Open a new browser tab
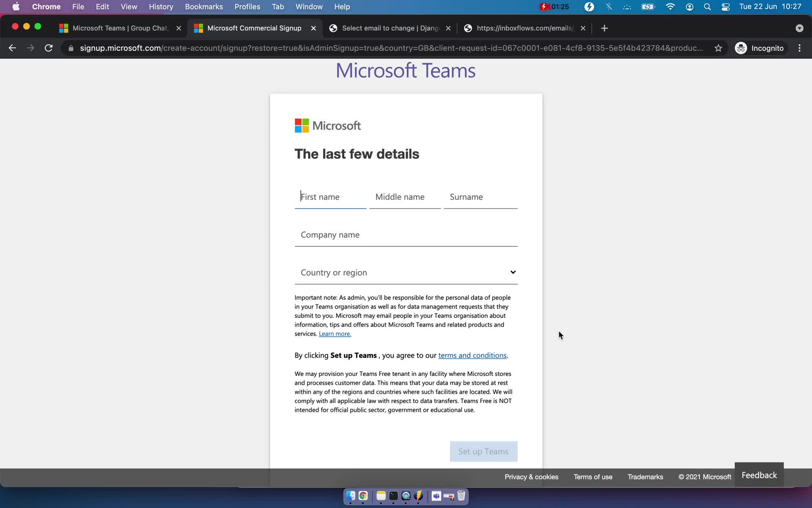Viewport: 812px width, 508px height. [x=604, y=28]
